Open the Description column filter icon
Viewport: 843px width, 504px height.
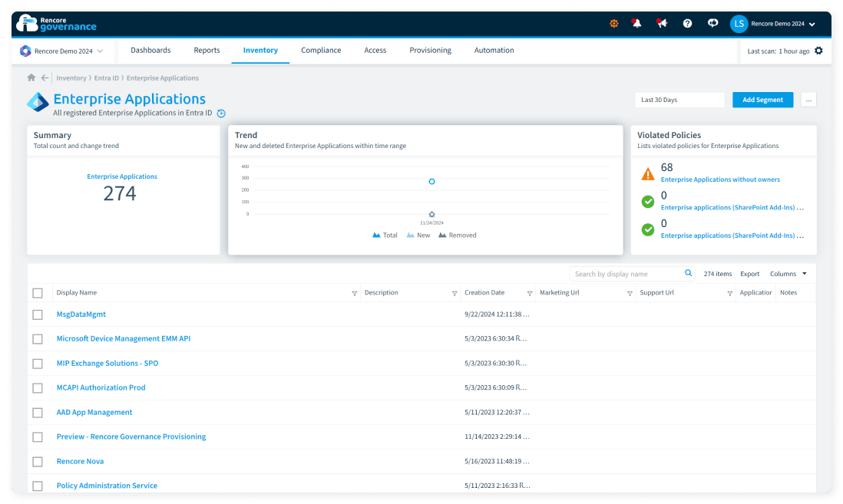point(455,293)
